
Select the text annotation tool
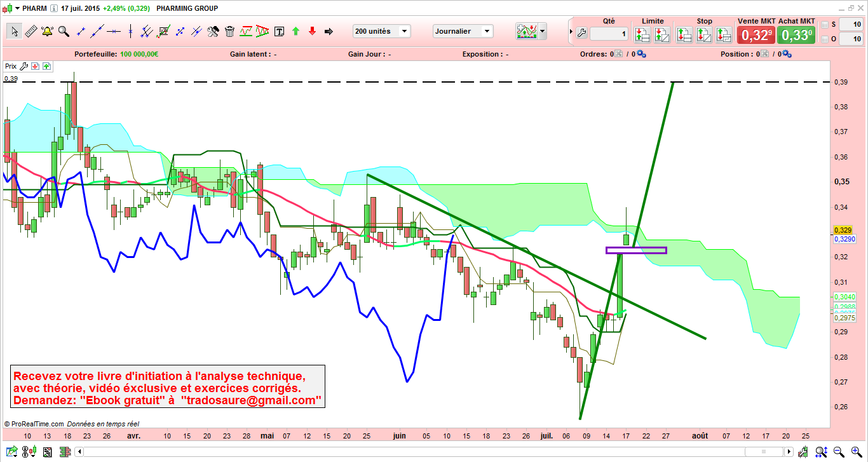[279, 31]
